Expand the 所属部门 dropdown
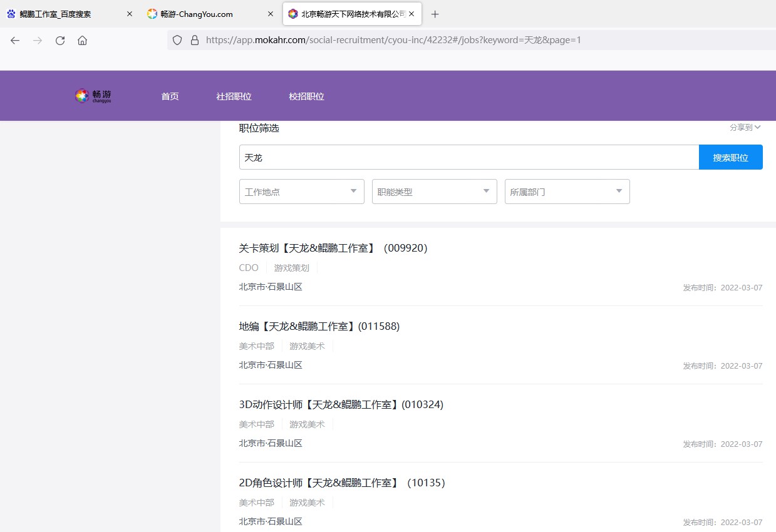776x532 pixels. 567,192
